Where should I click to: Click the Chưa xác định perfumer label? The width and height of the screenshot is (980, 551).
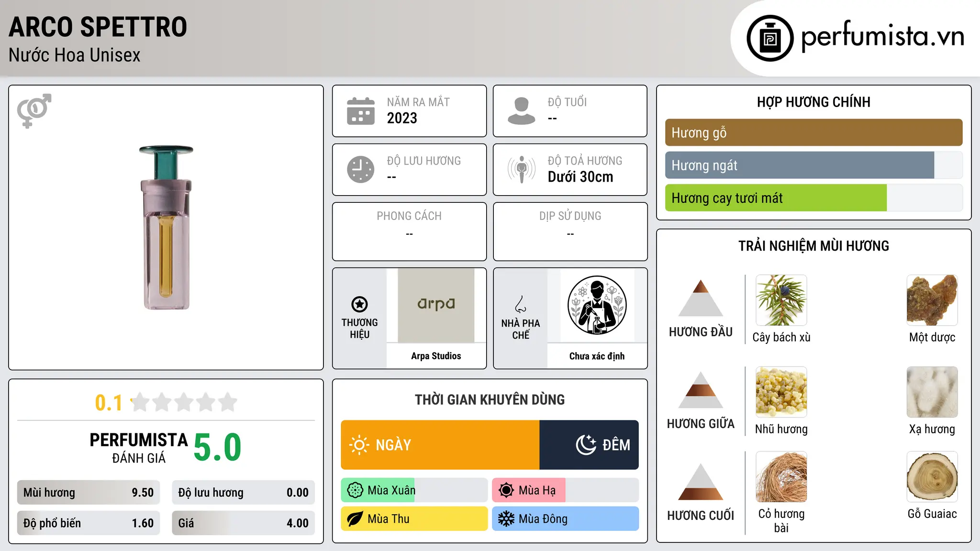tap(597, 356)
